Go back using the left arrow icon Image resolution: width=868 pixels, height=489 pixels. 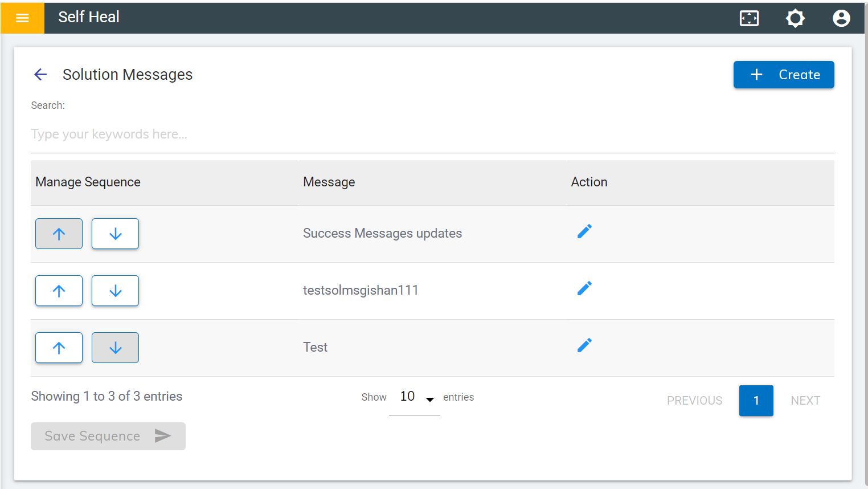40,75
